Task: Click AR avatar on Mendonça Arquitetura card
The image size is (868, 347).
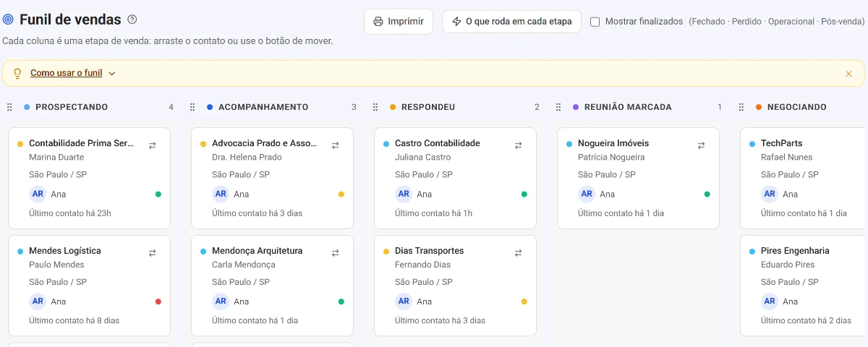Action: click(221, 301)
